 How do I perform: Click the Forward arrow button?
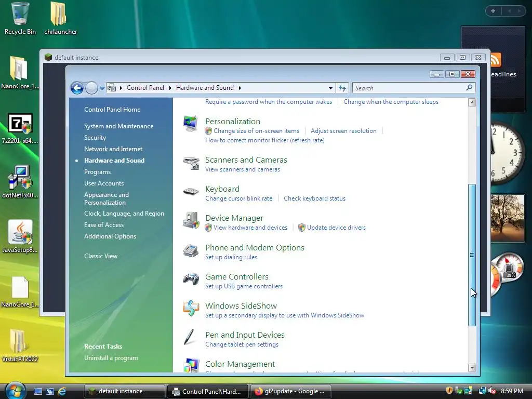pyautogui.click(x=91, y=88)
